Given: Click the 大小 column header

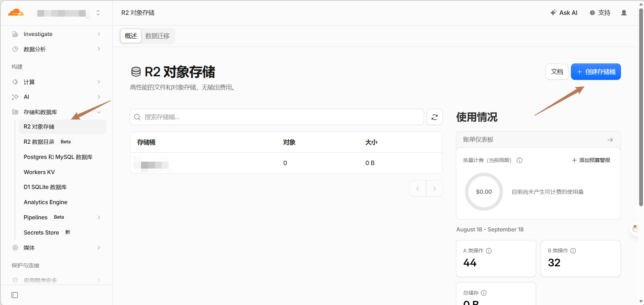Looking at the screenshot, I should 371,142.
